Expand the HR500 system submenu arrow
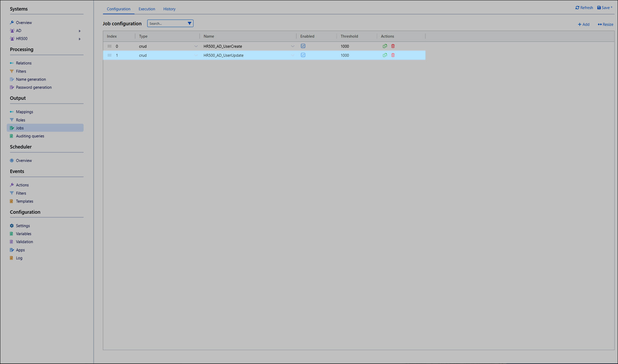Image resolution: width=618 pixels, height=364 pixels. 80,39
